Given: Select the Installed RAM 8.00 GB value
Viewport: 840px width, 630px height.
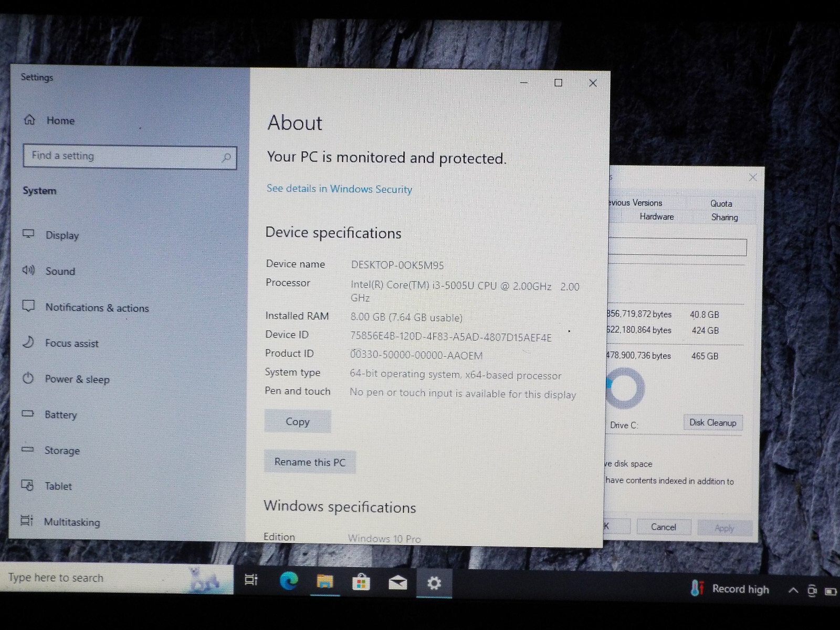Looking at the screenshot, I should [x=406, y=317].
